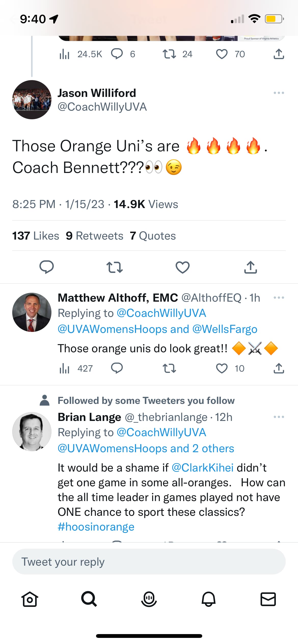Open Jason Williford's profile picture
Screen dimensions: 298x644
tap(32, 100)
